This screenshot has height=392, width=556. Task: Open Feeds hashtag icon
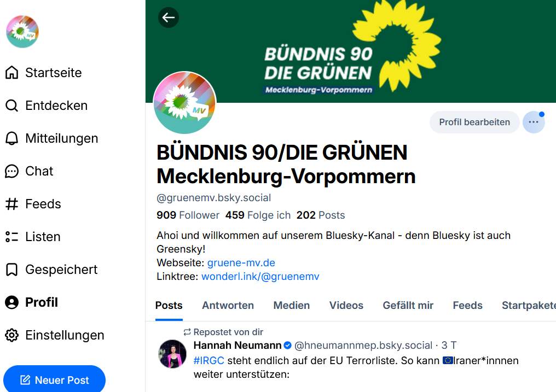(x=11, y=204)
